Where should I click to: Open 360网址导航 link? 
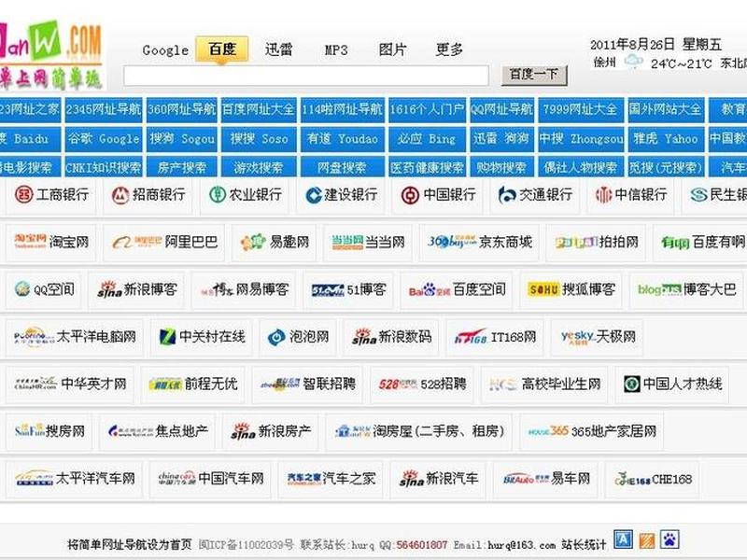181,109
